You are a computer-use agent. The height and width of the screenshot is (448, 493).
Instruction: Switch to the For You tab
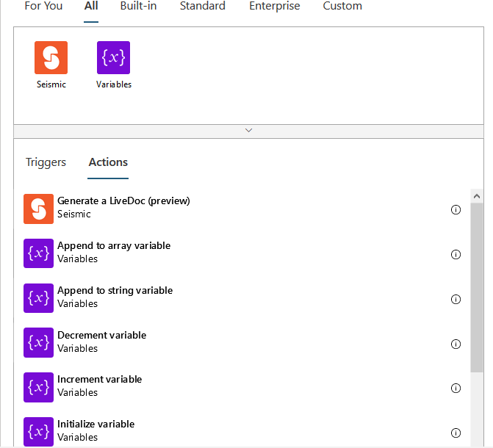pyautogui.click(x=43, y=7)
